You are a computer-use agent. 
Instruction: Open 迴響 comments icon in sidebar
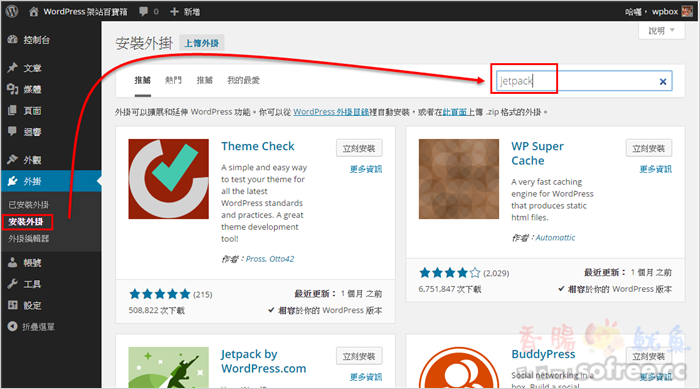[x=12, y=131]
